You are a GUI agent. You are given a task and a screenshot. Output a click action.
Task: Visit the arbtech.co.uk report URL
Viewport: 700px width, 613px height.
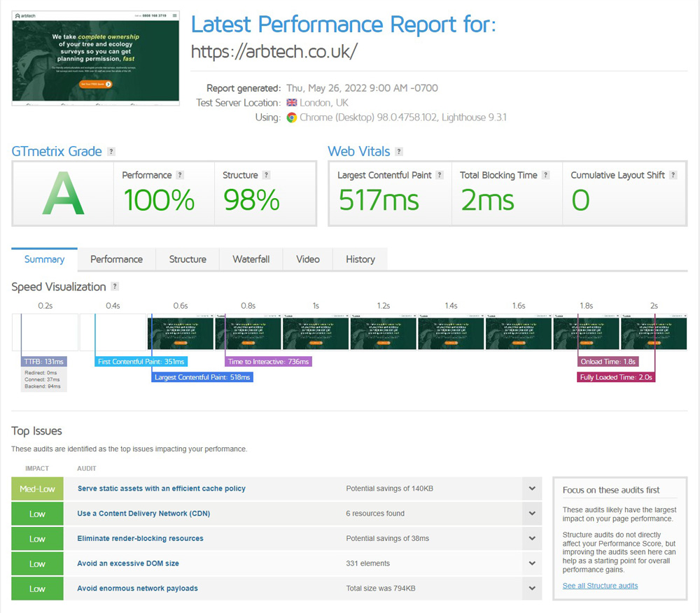pyautogui.click(x=274, y=51)
